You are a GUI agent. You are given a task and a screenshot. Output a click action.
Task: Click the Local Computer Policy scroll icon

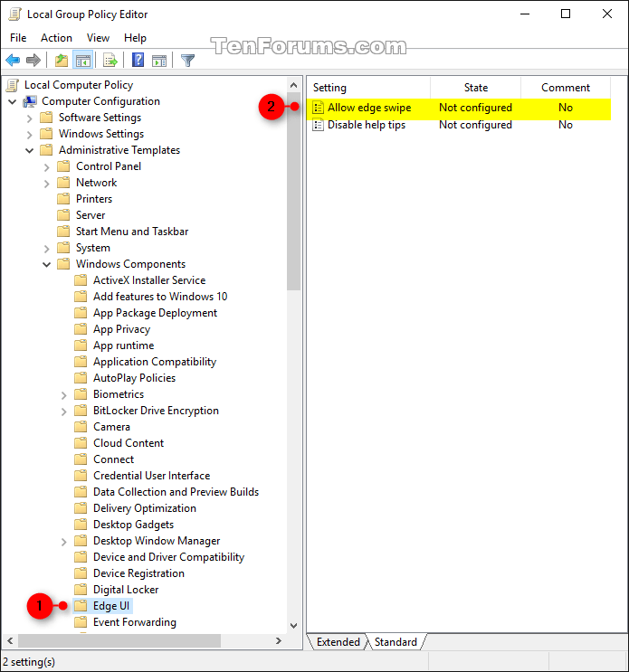pyautogui.click(x=13, y=85)
